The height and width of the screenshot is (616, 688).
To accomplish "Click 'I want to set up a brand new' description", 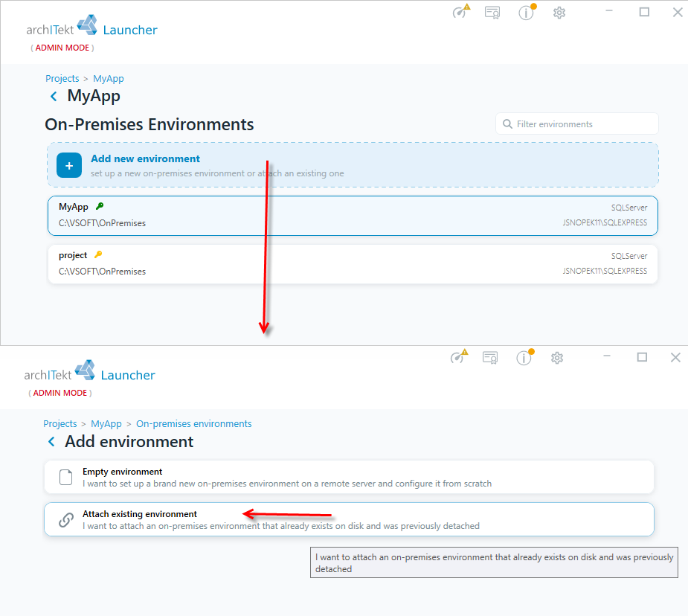I will (x=287, y=484).
